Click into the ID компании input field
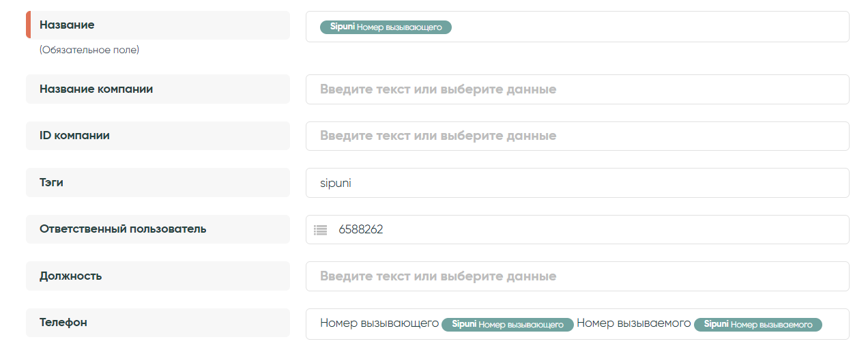This screenshot has width=868, height=350. pos(577,136)
